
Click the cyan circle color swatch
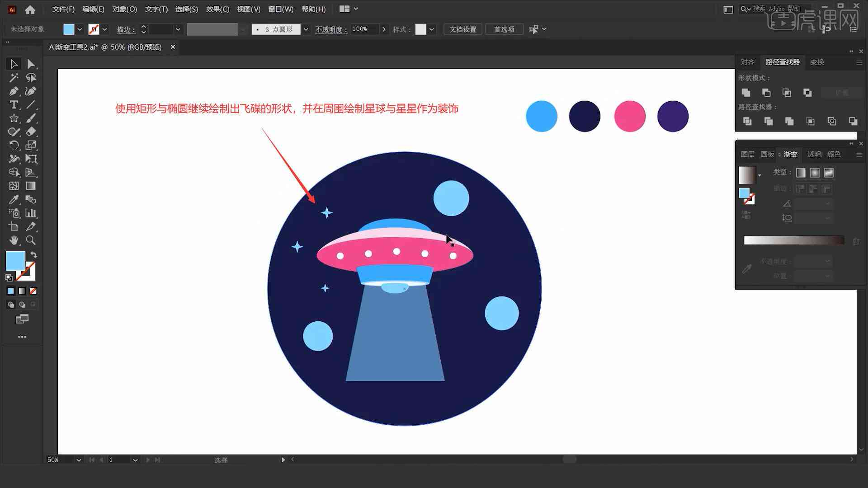540,116
